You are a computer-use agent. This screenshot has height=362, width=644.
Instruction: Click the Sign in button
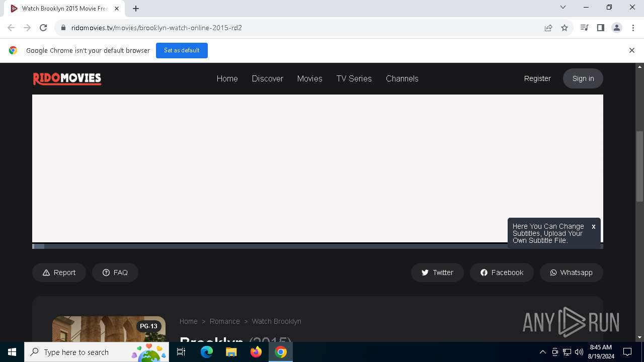(x=583, y=78)
